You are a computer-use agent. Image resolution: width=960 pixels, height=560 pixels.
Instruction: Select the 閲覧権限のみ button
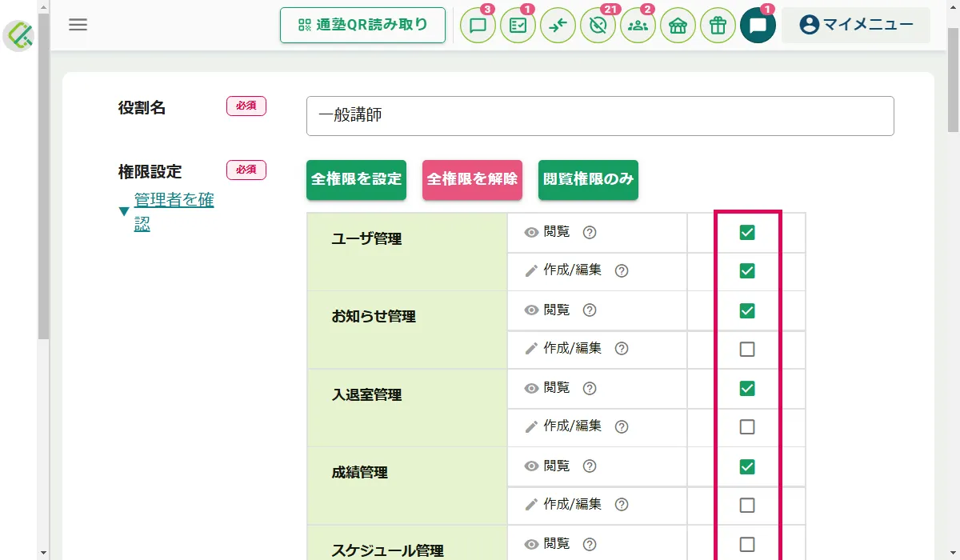pos(588,180)
